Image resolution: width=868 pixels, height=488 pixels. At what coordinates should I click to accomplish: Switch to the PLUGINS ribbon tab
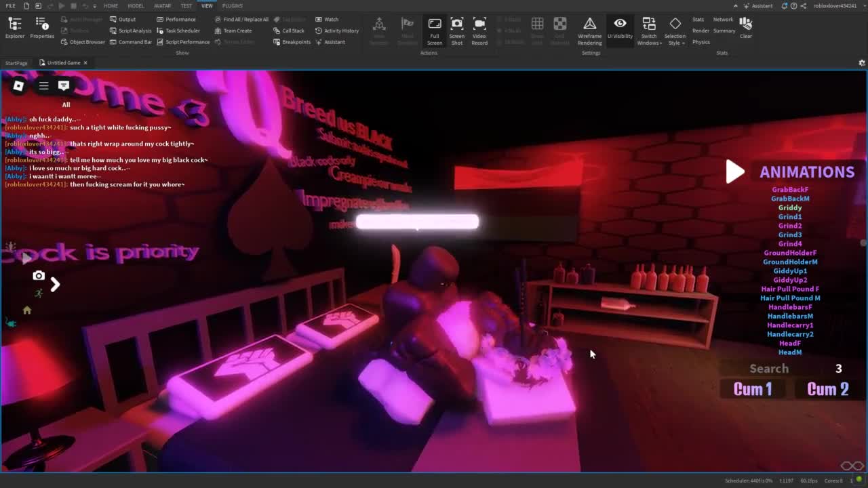click(232, 5)
